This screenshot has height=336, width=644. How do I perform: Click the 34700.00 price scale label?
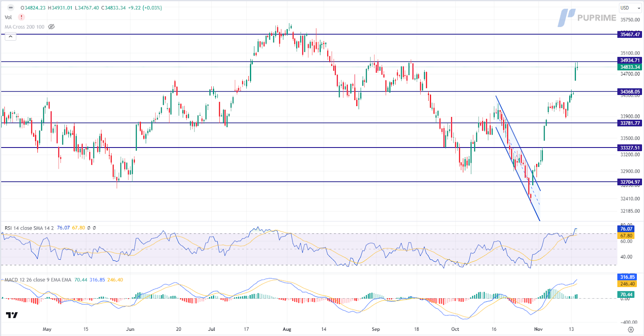pyautogui.click(x=630, y=74)
